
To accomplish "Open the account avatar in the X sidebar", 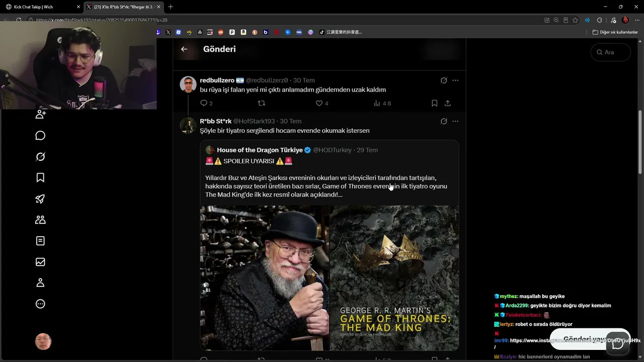I will click(43, 341).
